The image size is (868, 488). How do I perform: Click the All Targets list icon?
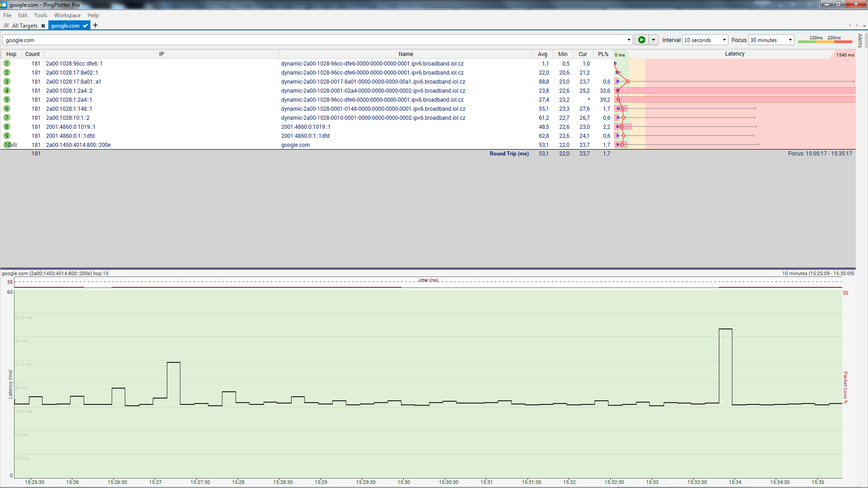coord(6,26)
